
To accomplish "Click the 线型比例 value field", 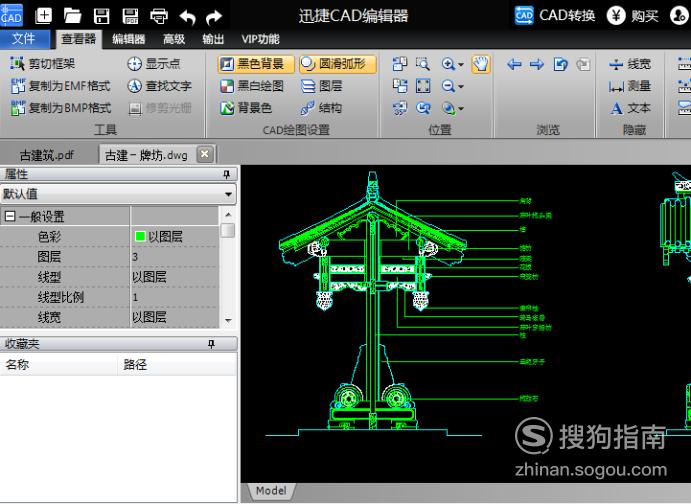I will pyautogui.click(x=175, y=297).
